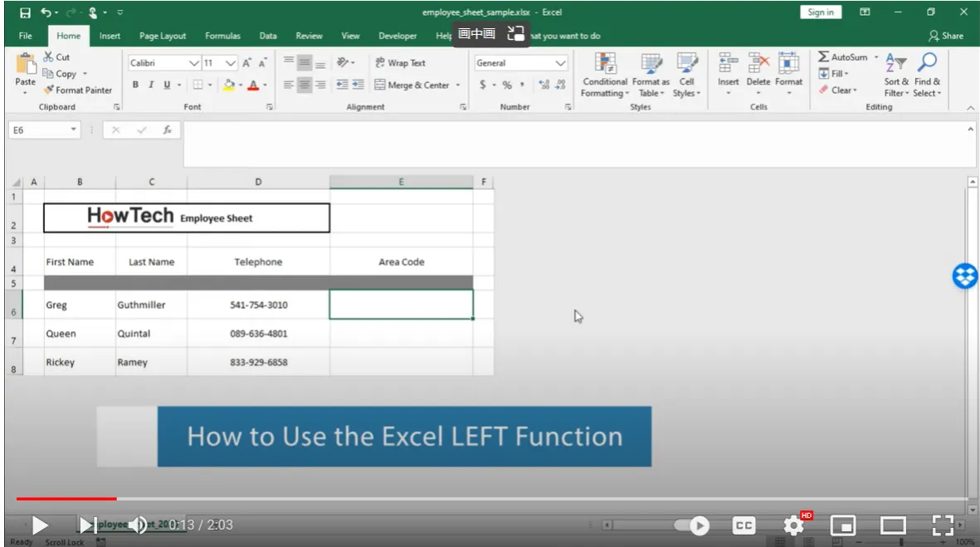This screenshot has width=980, height=547.
Task: Apply accounting dollar format
Action: (482, 85)
